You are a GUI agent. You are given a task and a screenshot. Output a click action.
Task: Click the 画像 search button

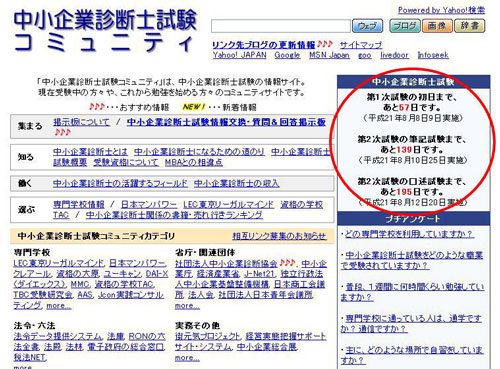437,26
